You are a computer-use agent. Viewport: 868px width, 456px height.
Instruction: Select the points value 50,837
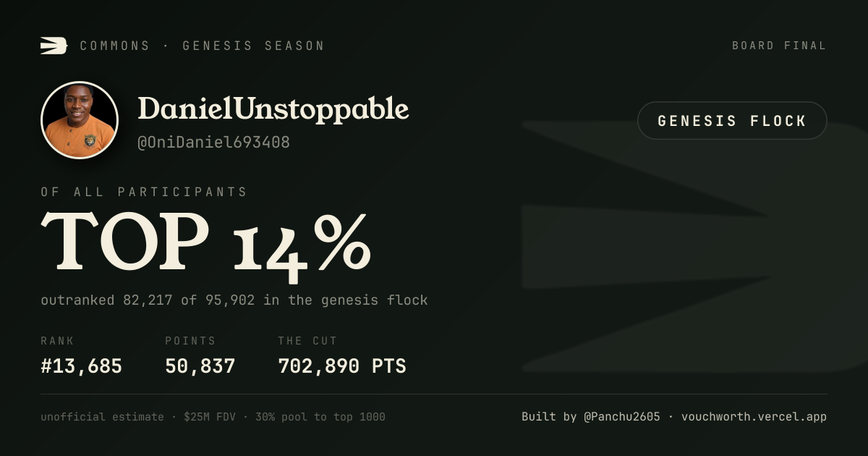click(200, 366)
